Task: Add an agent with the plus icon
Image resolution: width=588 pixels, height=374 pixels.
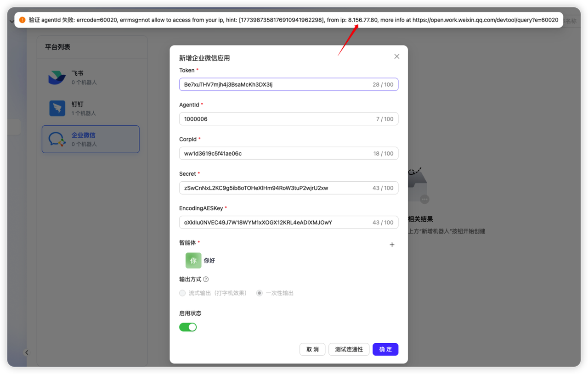Action: (392, 245)
